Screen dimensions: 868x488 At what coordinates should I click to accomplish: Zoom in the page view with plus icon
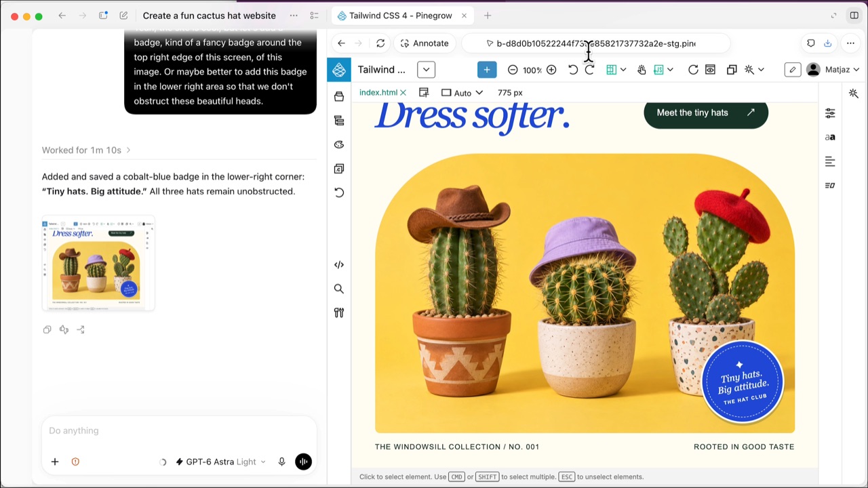(x=551, y=70)
